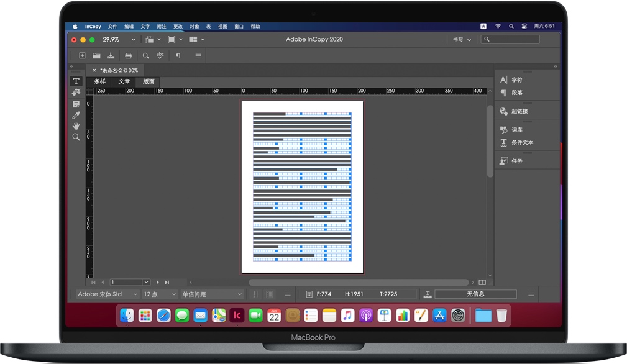Select the Type tool
This screenshot has height=364, width=627.
[76, 81]
